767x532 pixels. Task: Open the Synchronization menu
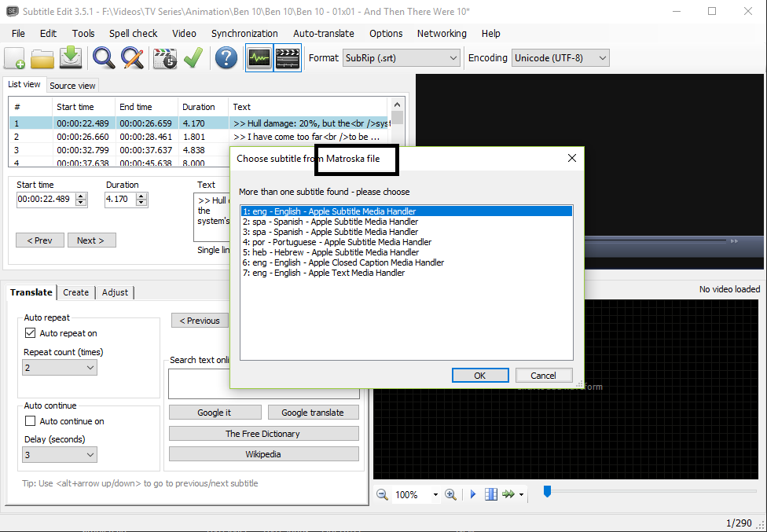click(244, 33)
